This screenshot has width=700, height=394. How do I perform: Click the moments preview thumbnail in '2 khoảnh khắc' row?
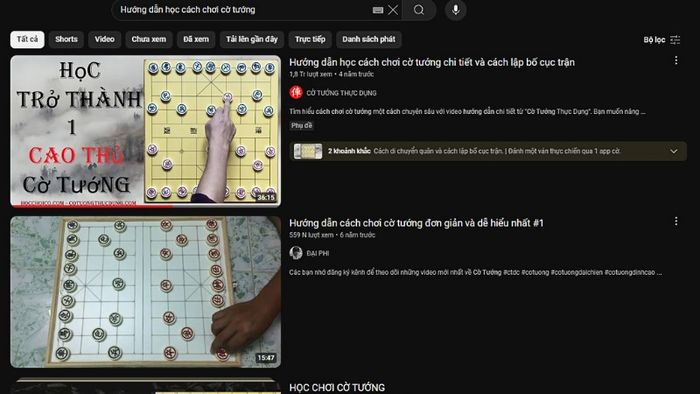coord(308,151)
